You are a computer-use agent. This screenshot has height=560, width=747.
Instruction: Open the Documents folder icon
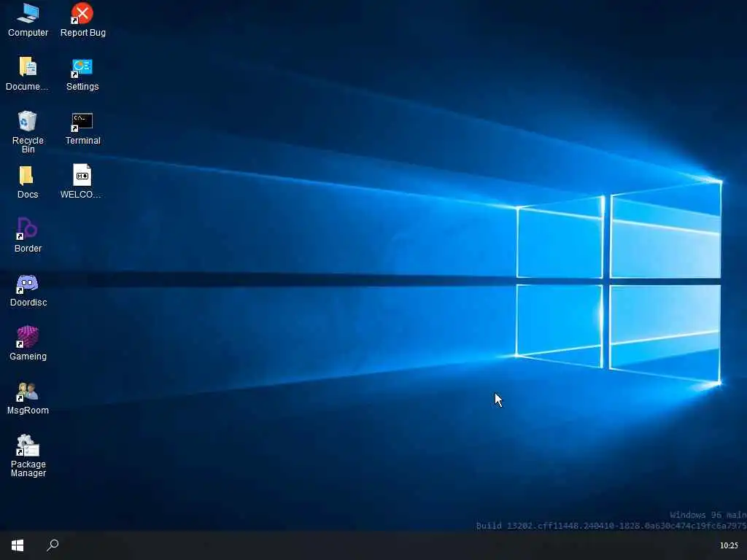28,74
